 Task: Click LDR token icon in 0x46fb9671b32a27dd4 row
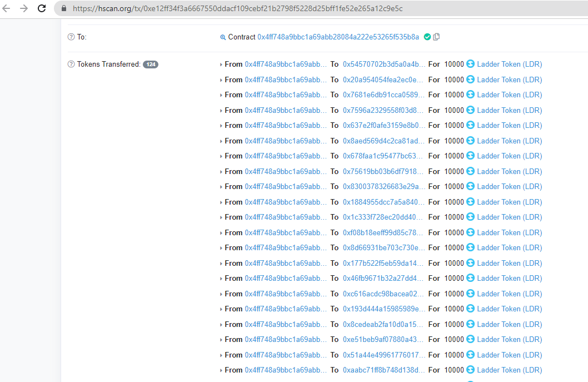(x=470, y=277)
